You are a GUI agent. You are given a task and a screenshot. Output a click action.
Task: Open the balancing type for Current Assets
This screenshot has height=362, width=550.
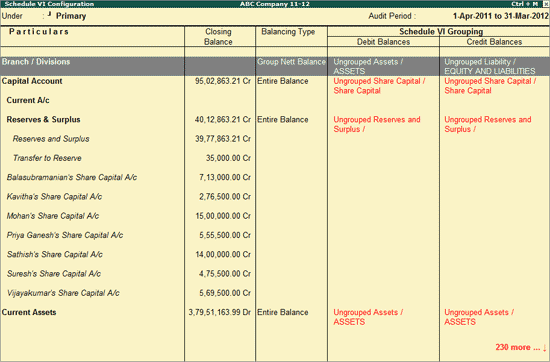[283, 313]
